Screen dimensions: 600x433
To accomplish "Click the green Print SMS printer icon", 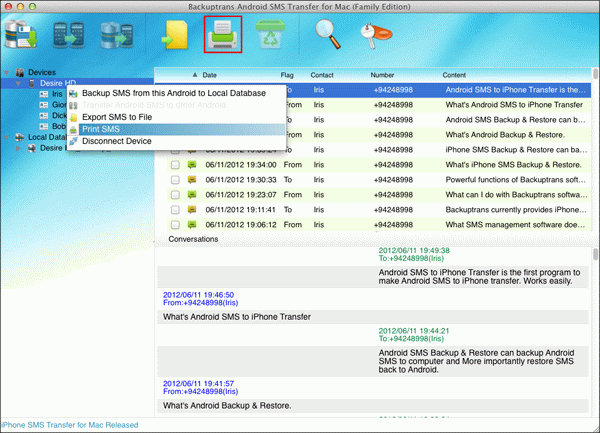I will (x=223, y=34).
